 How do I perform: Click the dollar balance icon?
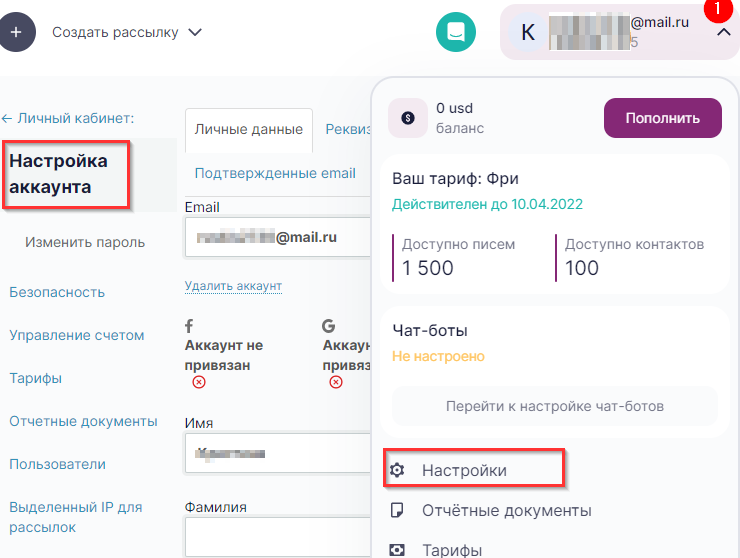408,117
